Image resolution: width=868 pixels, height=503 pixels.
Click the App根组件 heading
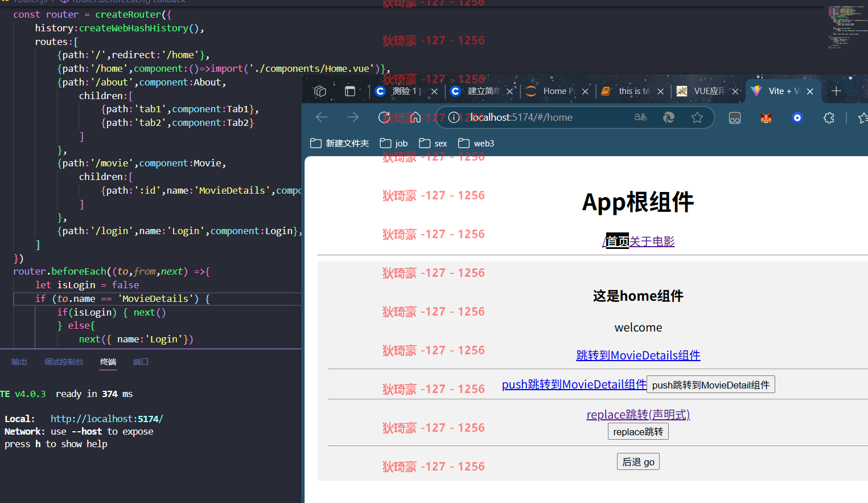(638, 202)
